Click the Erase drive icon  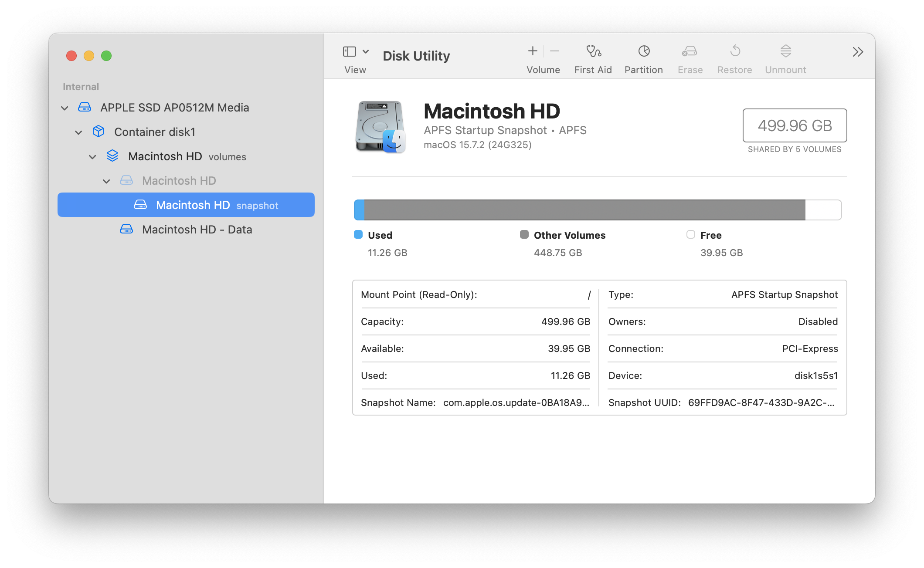tap(690, 51)
